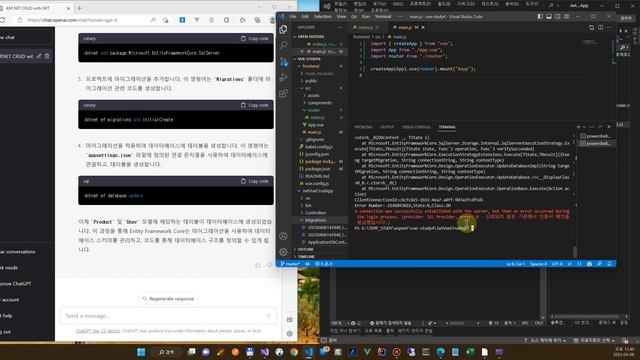This screenshot has width=640, height=360.
Task: Open the Extensions view in VS Code
Action: point(283,93)
